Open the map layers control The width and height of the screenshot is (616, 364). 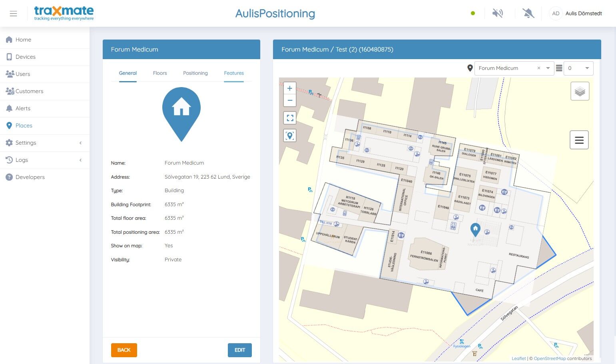[x=580, y=91]
